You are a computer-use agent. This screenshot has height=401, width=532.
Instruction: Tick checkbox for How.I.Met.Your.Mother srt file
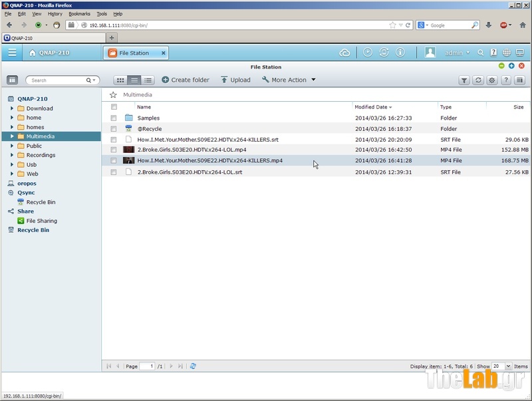point(114,140)
